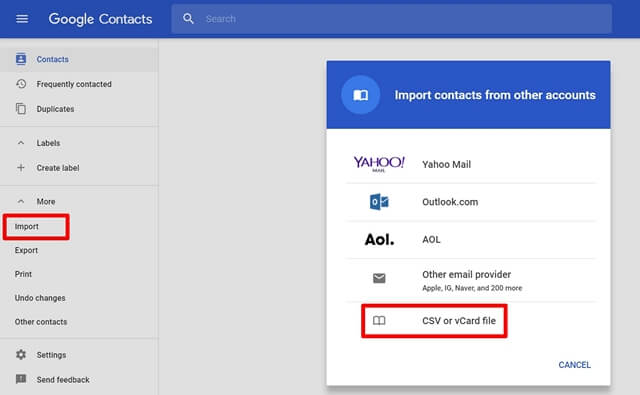The width and height of the screenshot is (640, 395).
Task: Open Frequently contacted list
Action: tap(74, 84)
